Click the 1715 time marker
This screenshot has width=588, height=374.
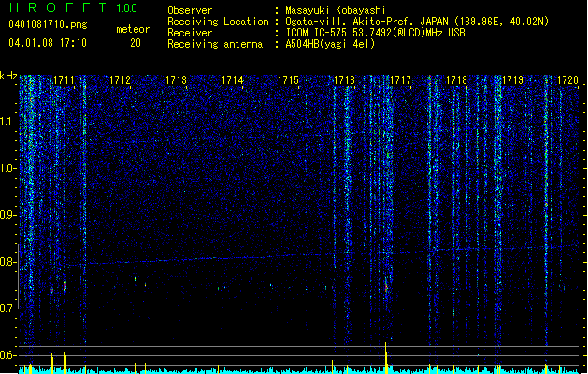[288, 80]
